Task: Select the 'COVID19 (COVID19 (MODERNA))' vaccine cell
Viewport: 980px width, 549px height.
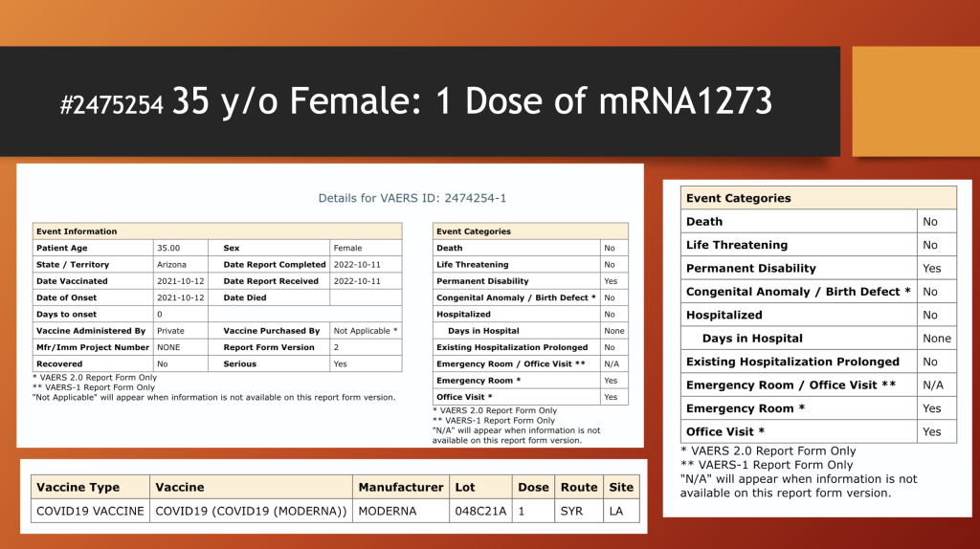Action: (x=251, y=511)
